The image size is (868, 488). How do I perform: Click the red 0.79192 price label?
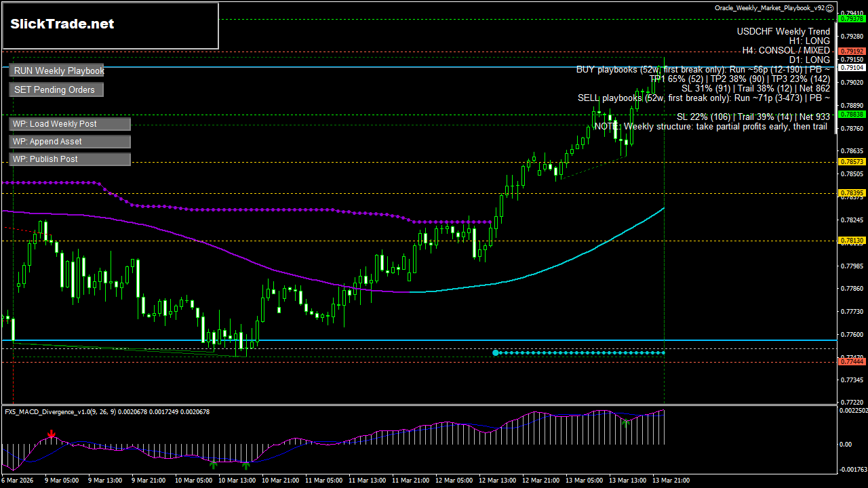click(x=852, y=51)
